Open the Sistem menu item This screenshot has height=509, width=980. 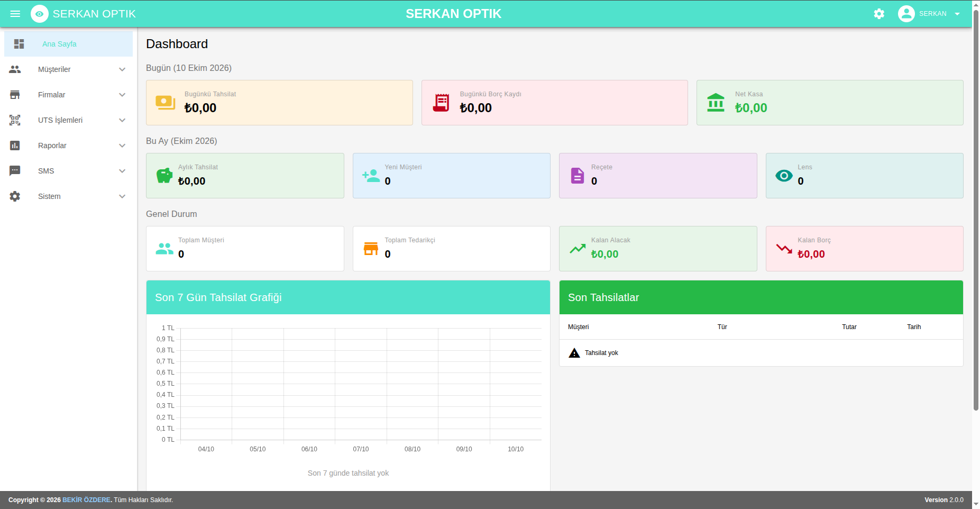click(68, 196)
